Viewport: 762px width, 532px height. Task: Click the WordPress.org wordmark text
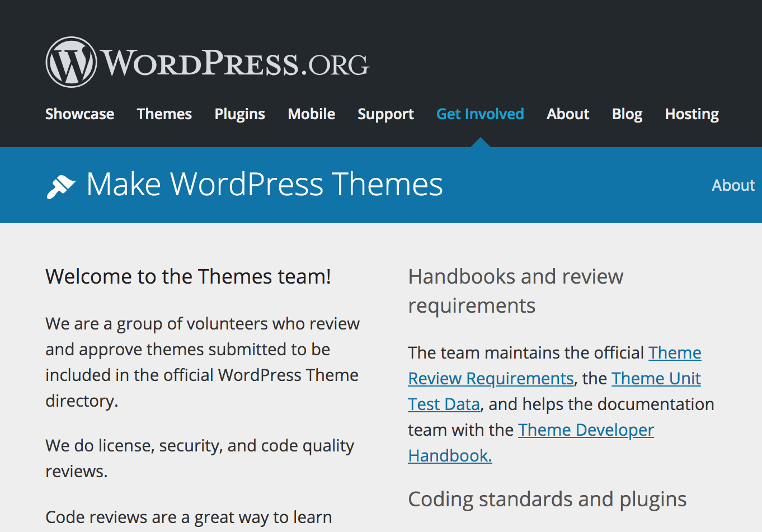(236, 63)
